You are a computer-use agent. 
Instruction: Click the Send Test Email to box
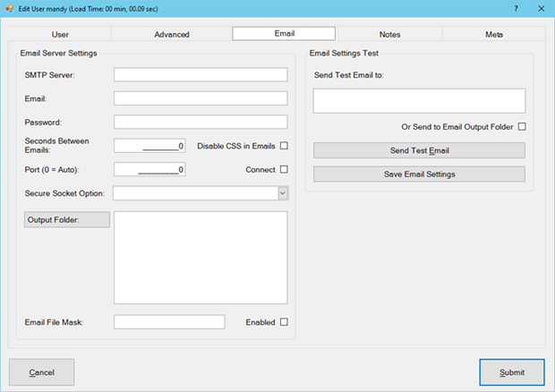coord(419,100)
